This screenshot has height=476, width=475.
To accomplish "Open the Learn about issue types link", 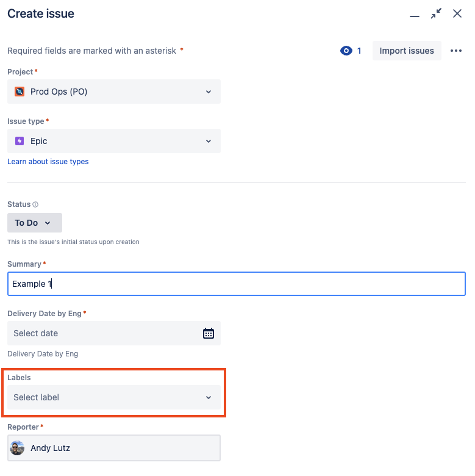I will click(x=48, y=162).
